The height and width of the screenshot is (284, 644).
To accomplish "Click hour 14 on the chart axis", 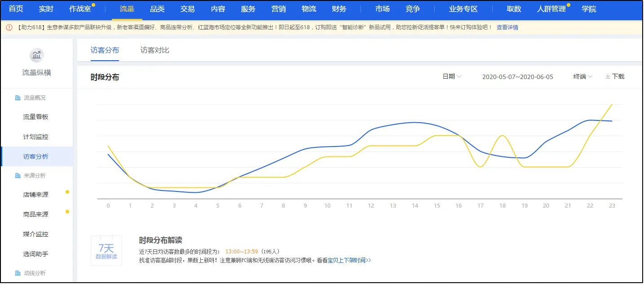I will pos(415,206).
